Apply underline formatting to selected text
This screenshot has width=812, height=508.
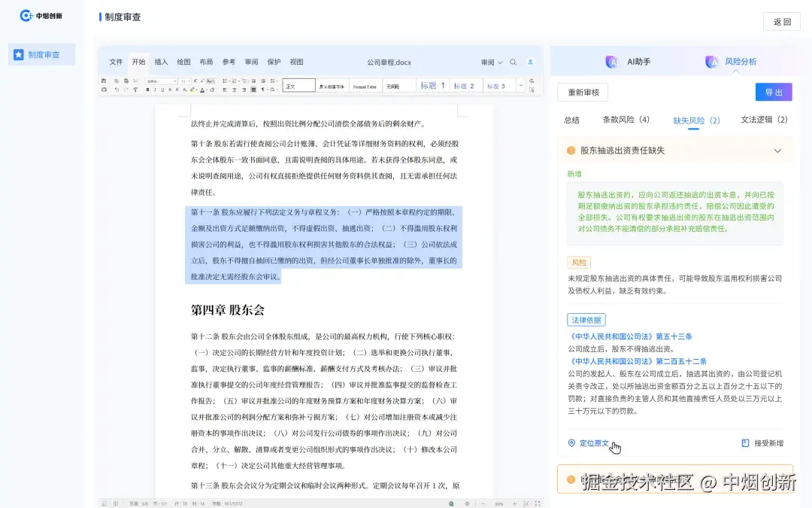[162, 89]
